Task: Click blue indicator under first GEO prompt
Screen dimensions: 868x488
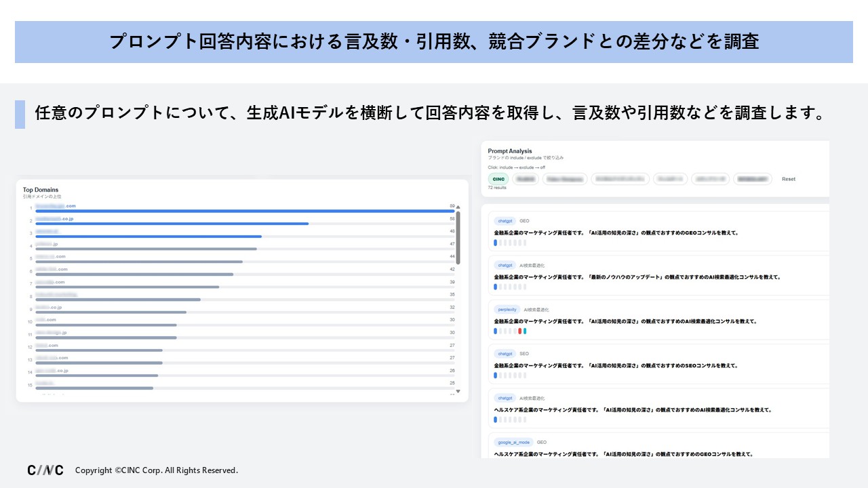Action: tap(496, 242)
